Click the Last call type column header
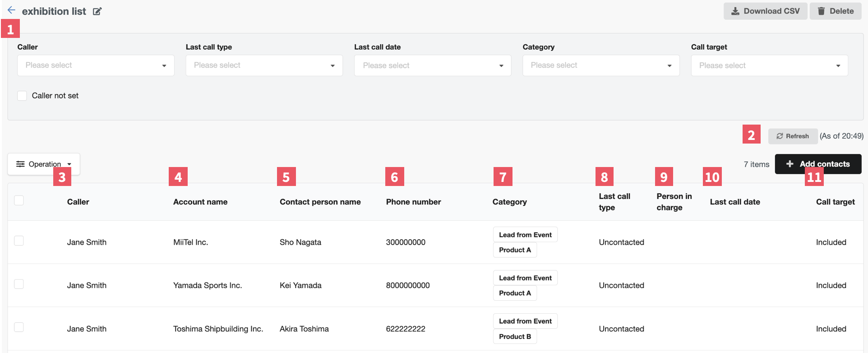868x353 pixels. 614,202
